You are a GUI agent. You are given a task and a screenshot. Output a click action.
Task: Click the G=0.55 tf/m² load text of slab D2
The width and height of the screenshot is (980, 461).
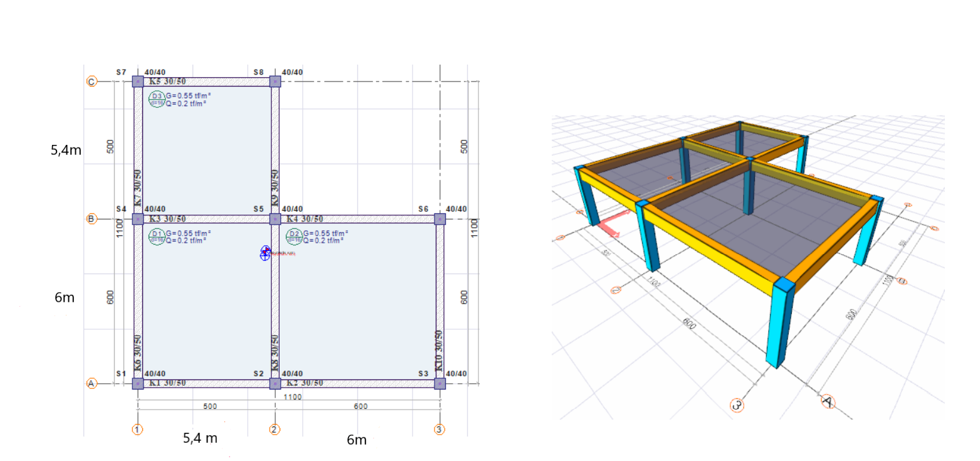tap(326, 234)
